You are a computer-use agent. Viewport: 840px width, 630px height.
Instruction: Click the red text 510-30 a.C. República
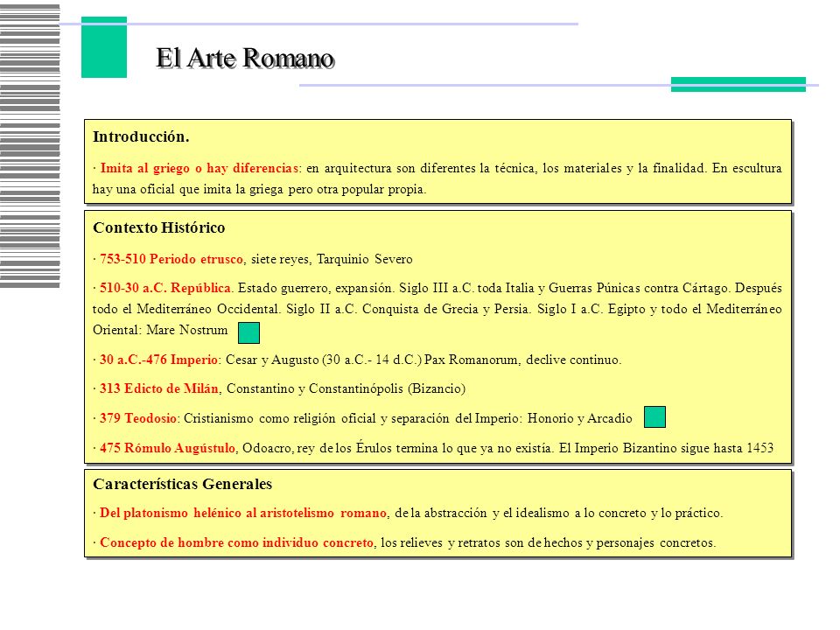pos(165,288)
